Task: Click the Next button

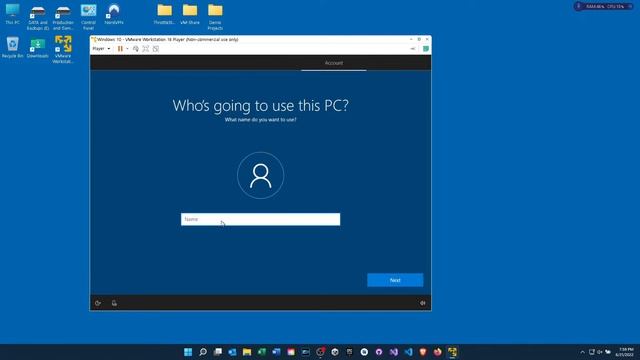Action: pos(395,280)
